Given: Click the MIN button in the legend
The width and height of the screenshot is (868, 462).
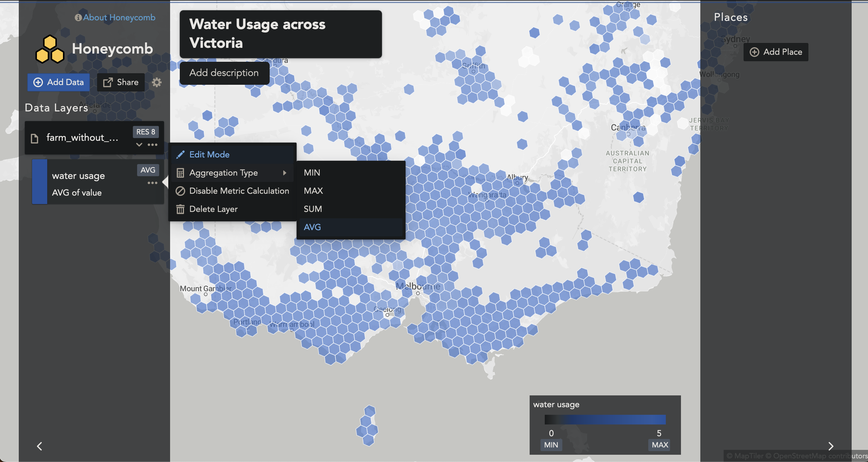Looking at the screenshot, I should [x=551, y=445].
